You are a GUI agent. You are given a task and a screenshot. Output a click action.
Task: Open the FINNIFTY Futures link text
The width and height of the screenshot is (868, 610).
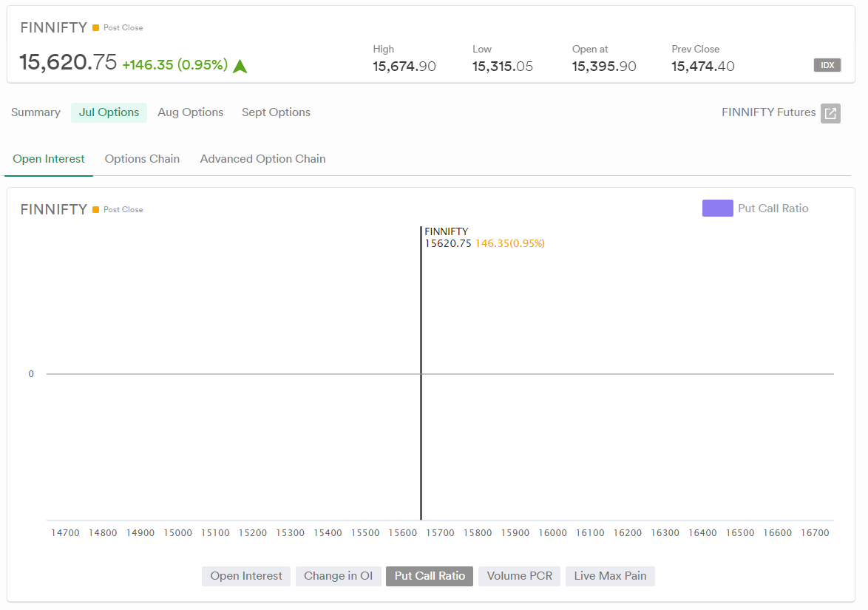[768, 112]
